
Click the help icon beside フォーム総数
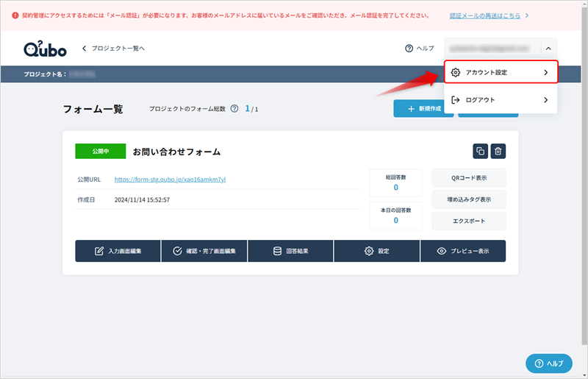234,109
